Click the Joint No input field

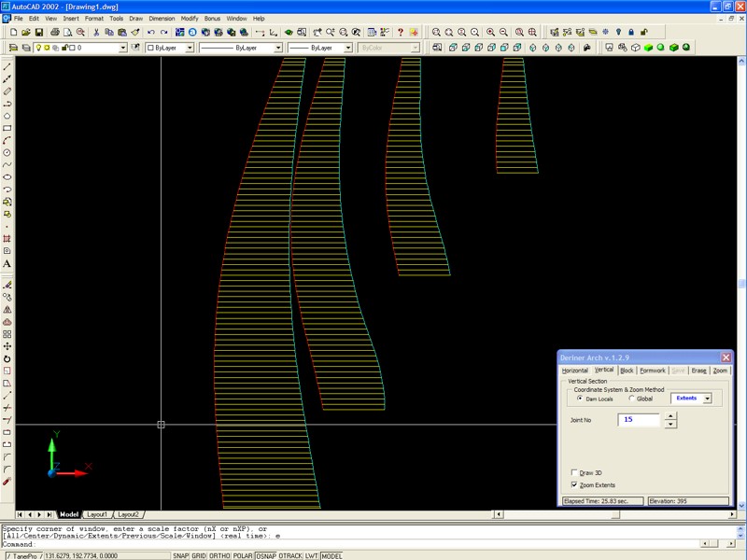pyautogui.click(x=638, y=421)
